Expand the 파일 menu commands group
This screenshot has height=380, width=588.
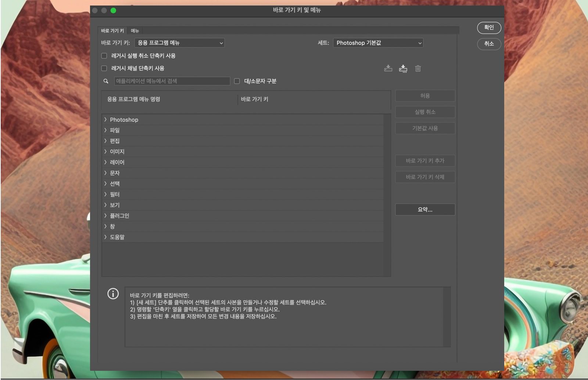click(x=106, y=130)
